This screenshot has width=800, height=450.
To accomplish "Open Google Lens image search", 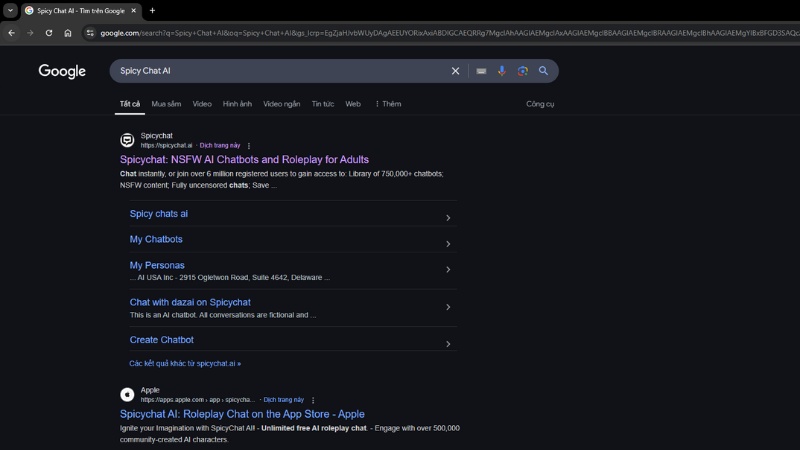I will coord(522,71).
